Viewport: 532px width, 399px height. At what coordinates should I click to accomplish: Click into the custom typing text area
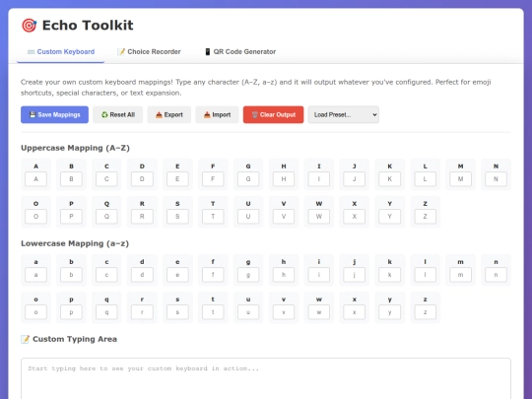point(266,378)
